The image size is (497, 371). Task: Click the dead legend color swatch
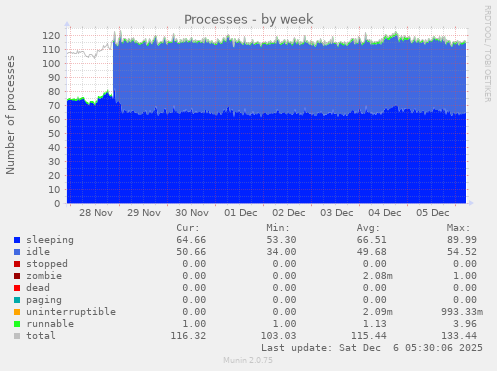pos(17,288)
